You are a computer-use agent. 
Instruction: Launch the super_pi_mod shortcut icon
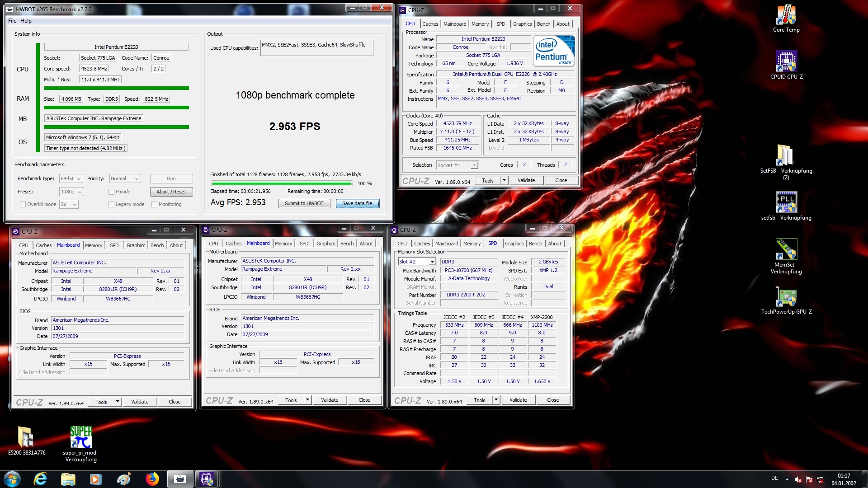tap(81, 437)
